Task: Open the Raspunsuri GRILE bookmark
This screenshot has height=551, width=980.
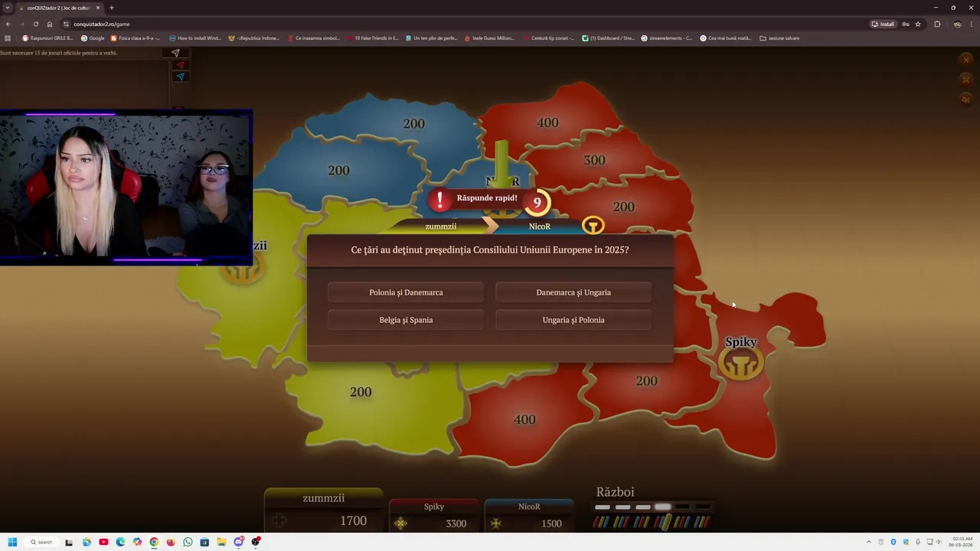Action: coord(47,38)
